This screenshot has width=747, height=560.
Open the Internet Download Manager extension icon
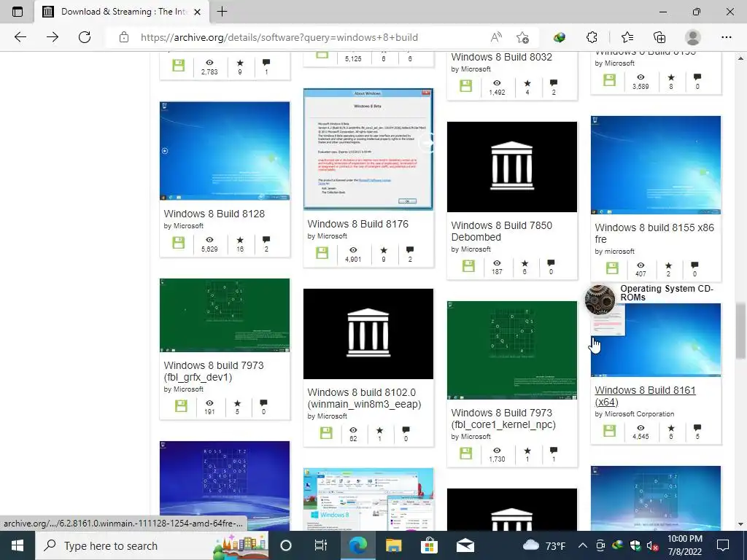click(560, 37)
